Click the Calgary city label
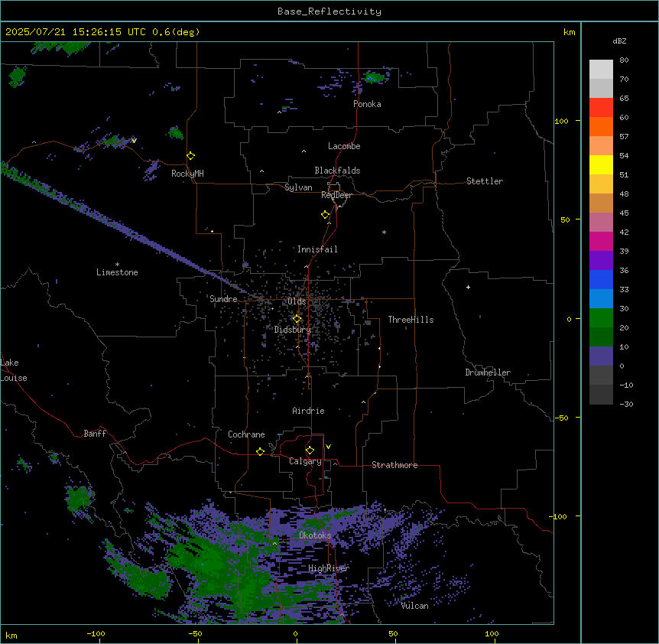This screenshot has width=659, height=644. 305,461
